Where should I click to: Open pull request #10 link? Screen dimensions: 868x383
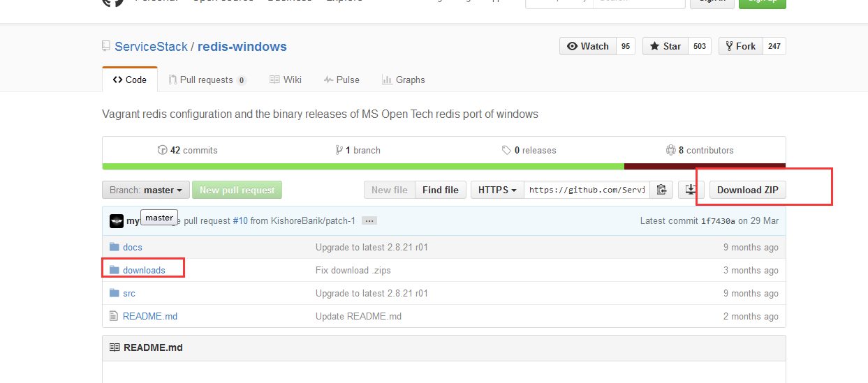click(240, 220)
